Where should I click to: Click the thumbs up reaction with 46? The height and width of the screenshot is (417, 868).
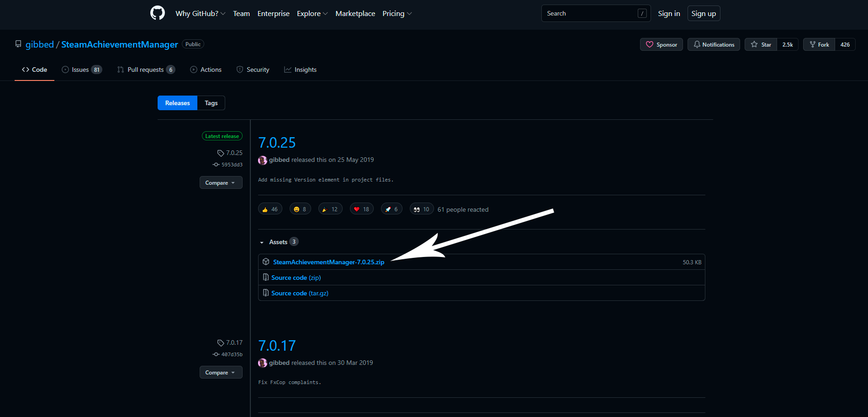(x=270, y=209)
